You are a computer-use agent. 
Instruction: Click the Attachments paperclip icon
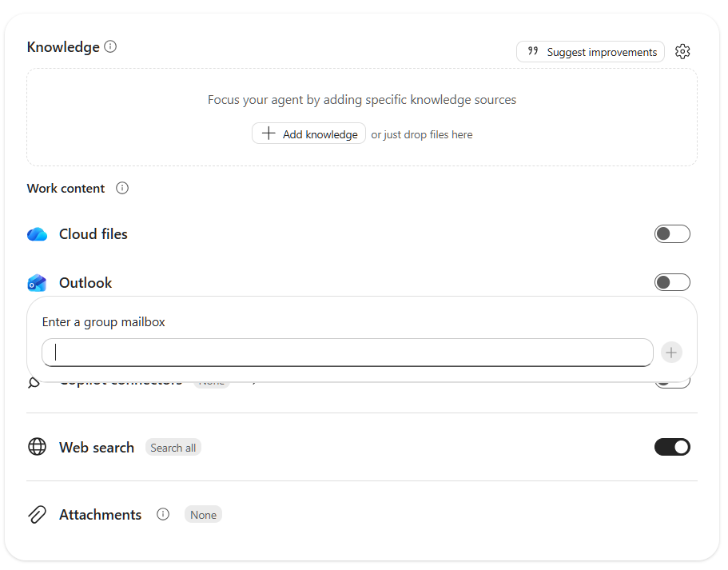point(37,515)
